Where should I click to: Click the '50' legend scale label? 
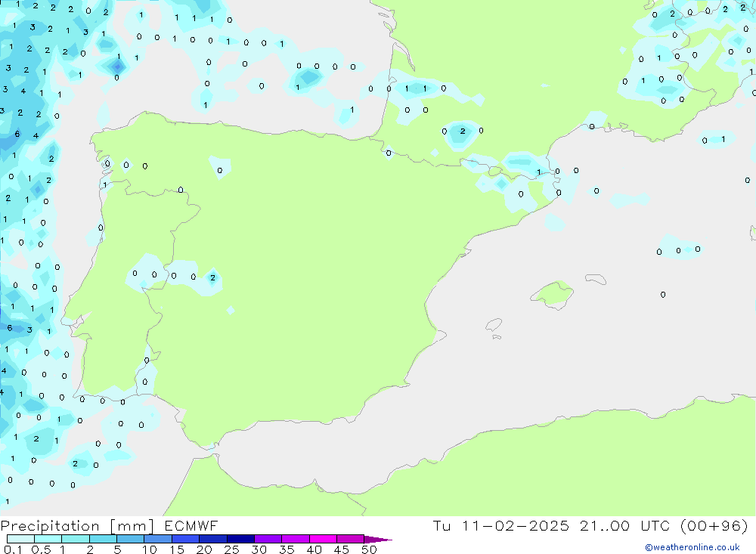[370, 549]
